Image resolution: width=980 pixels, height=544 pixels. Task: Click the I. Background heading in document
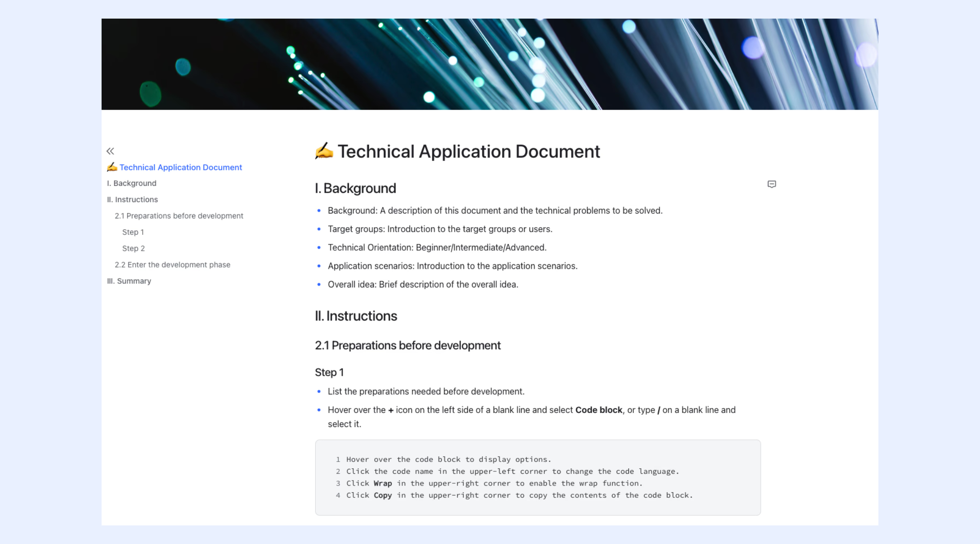point(355,188)
